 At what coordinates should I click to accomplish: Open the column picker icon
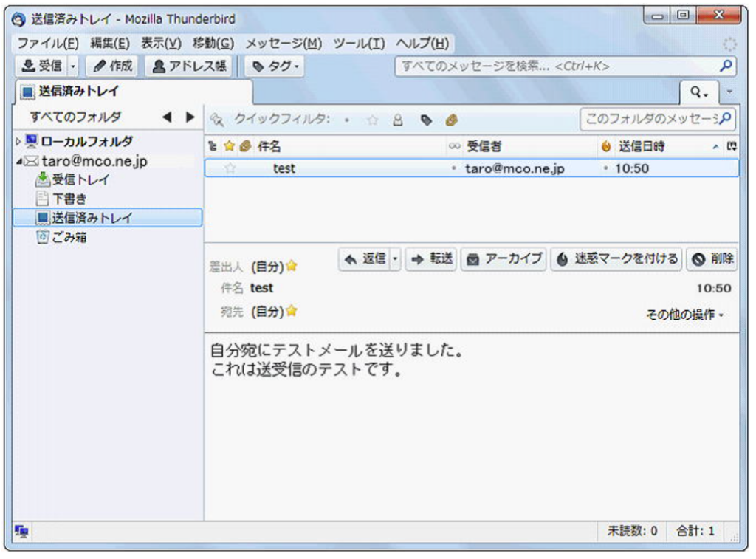click(732, 146)
